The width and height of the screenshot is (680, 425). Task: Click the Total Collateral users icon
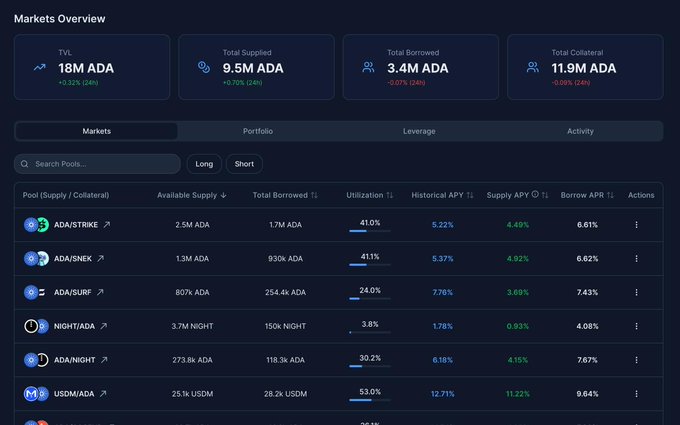click(x=533, y=67)
